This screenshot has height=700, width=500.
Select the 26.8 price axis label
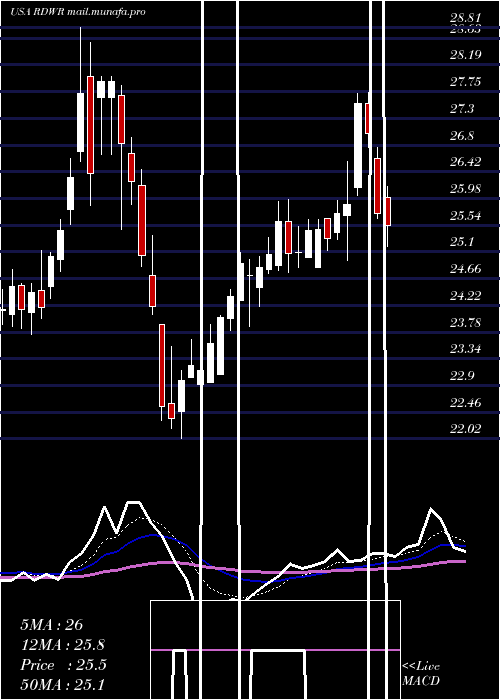(462, 135)
